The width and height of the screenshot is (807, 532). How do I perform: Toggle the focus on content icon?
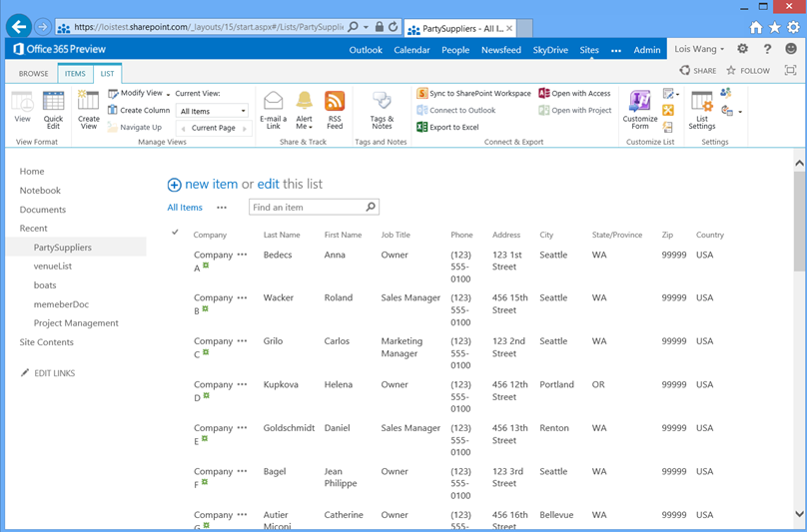pos(791,71)
